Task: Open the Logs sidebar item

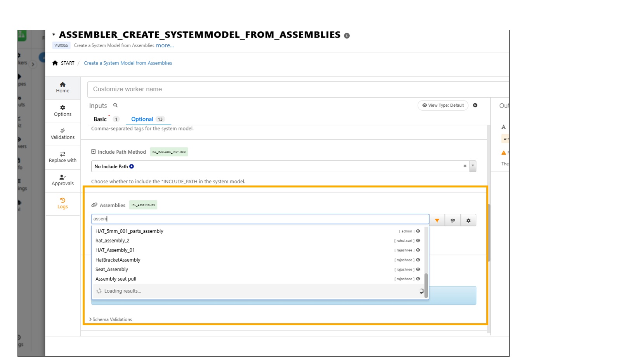Action: point(62,203)
